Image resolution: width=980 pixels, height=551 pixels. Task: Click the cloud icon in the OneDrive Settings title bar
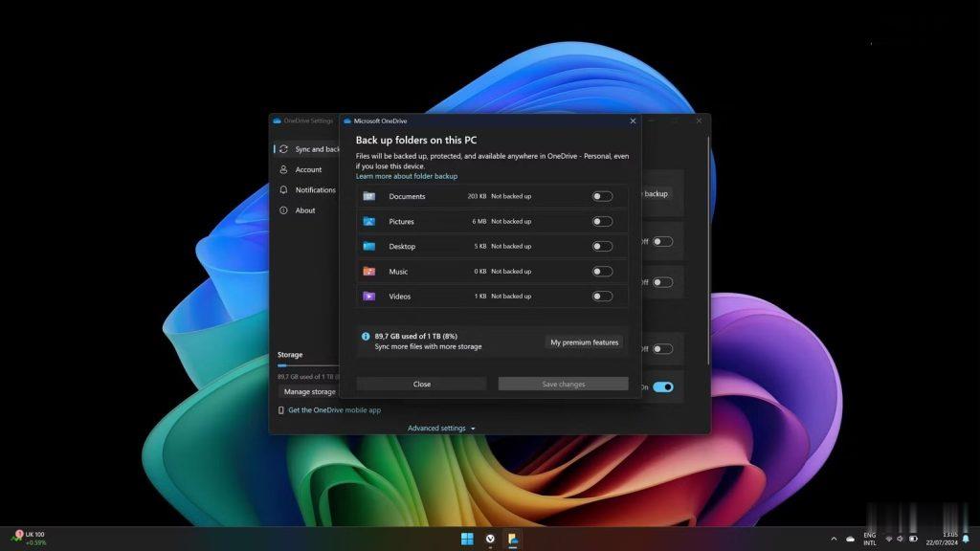(x=277, y=121)
